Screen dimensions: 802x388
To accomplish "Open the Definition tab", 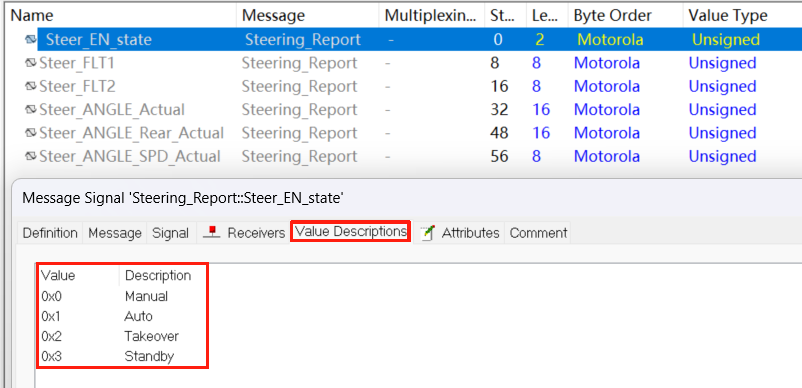I will [50, 233].
